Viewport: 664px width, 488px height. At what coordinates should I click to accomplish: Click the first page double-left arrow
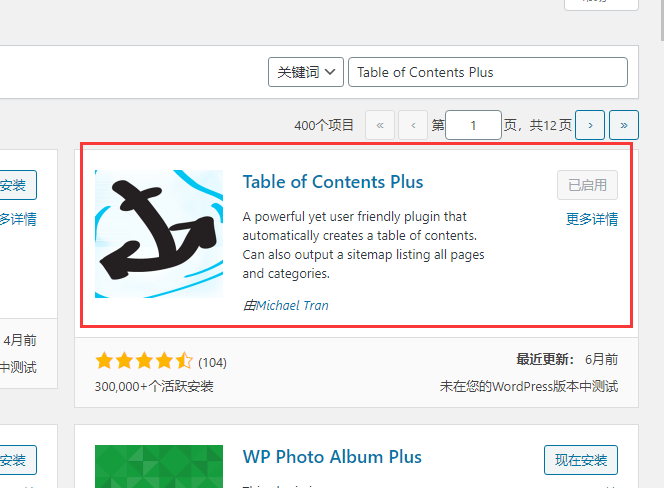pyautogui.click(x=380, y=125)
